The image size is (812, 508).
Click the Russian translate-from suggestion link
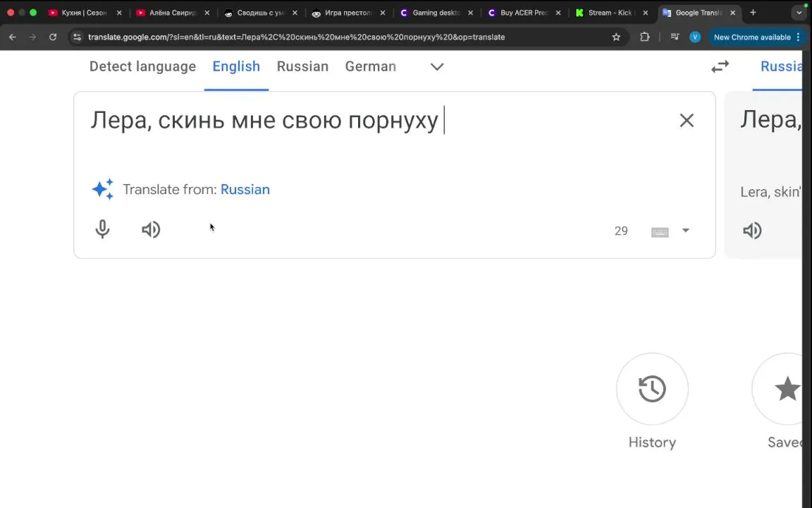(245, 190)
